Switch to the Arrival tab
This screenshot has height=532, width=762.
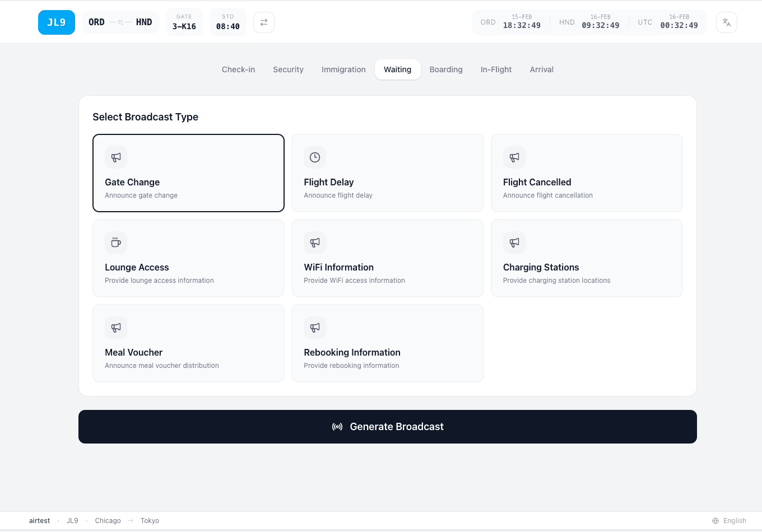pos(541,69)
